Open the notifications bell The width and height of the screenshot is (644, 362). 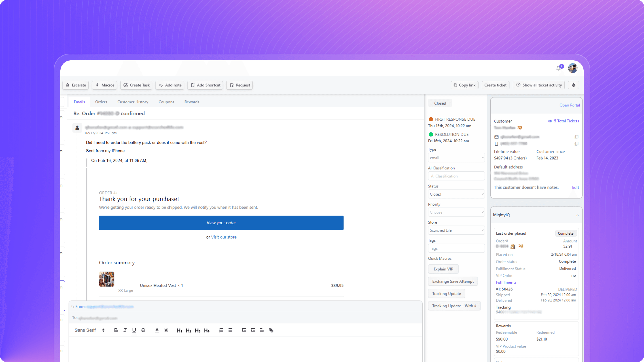(x=558, y=68)
